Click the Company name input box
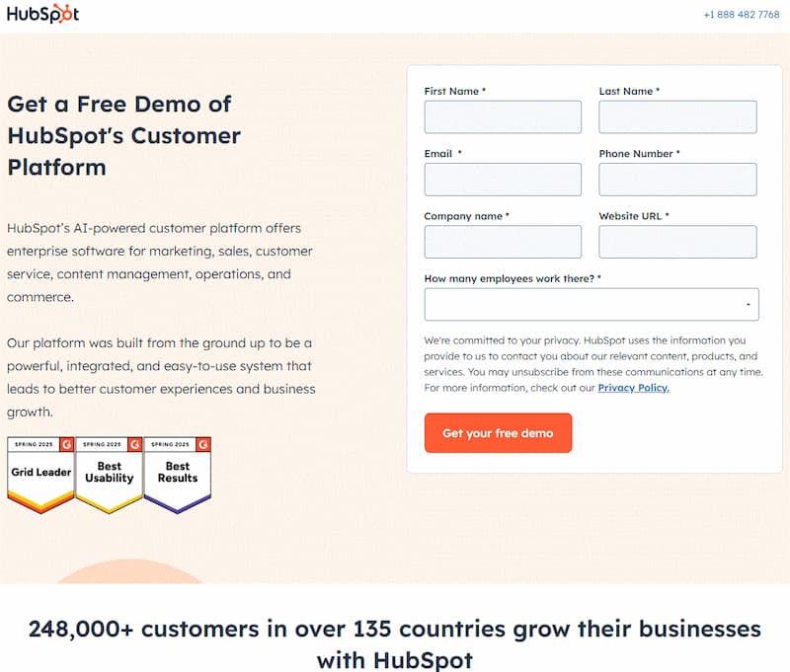This screenshot has width=790, height=672. click(x=503, y=242)
